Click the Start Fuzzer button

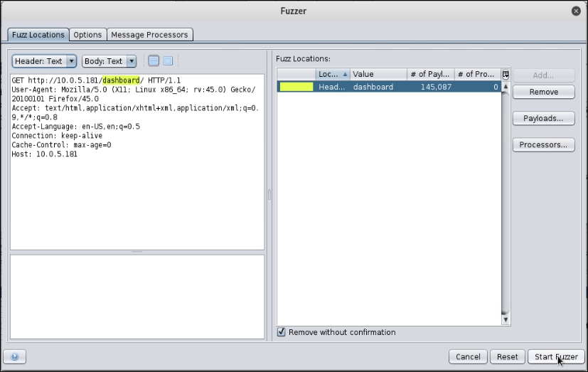point(556,356)
